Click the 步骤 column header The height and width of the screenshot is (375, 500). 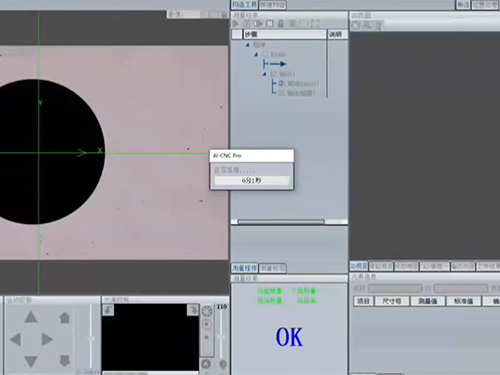285,34
